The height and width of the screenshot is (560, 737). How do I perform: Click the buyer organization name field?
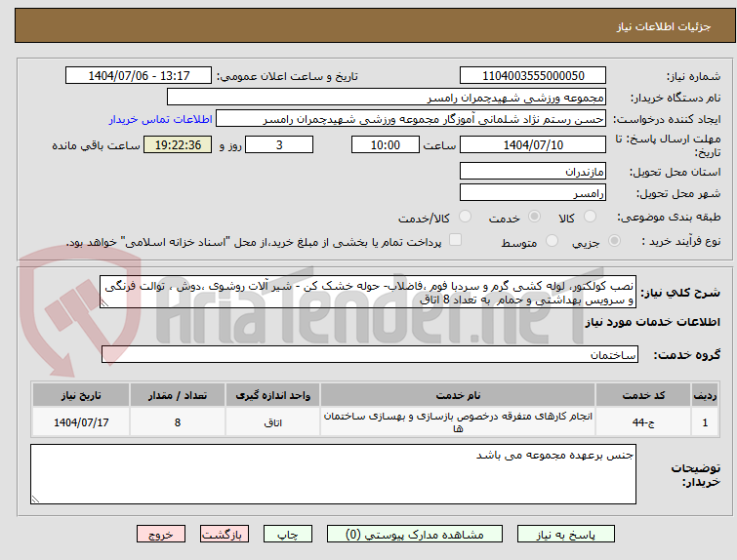pos(387,98)
